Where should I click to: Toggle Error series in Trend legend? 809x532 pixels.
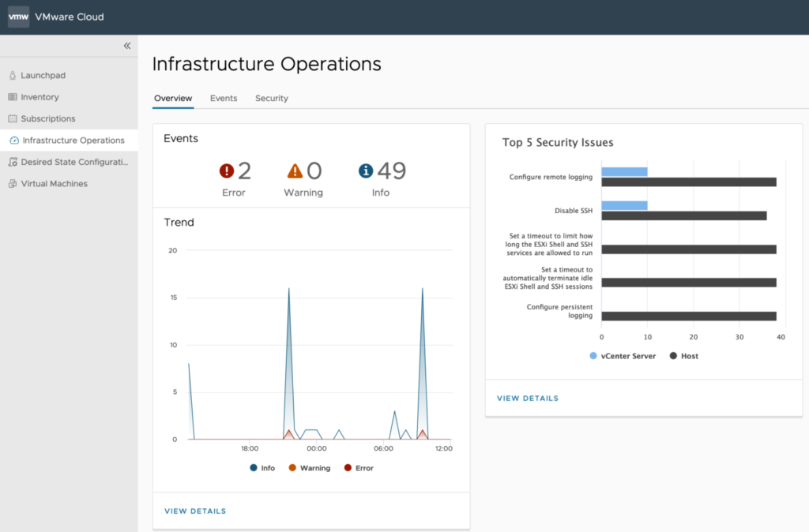pos(358,468)
